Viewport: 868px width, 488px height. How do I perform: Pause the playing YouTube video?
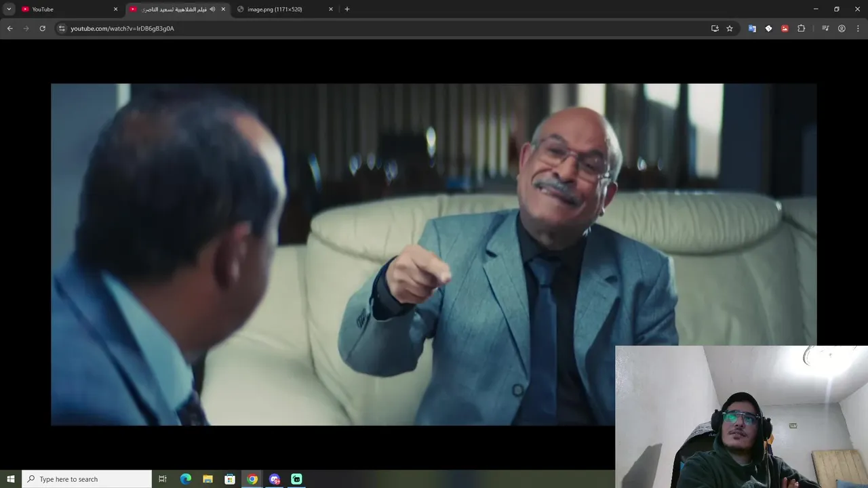tap(434, 254)
